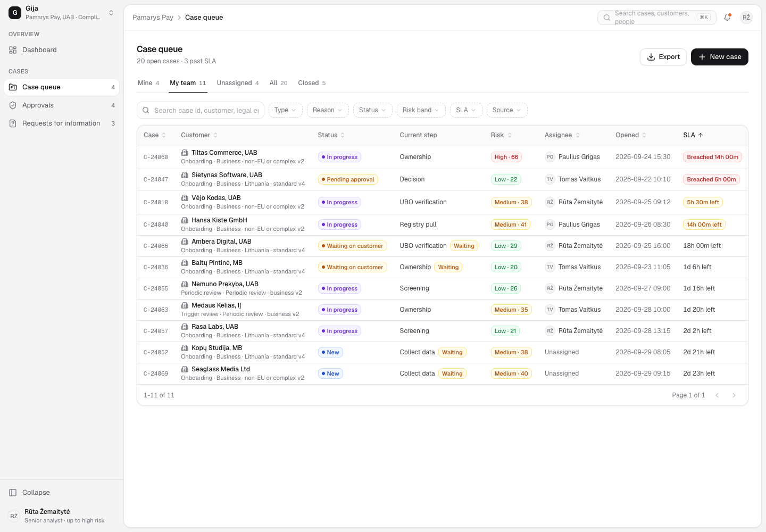Click the building icon beside Seaglass Media Ltd
The height and width of the screenshot is (532, 766).
pyautogui.click(x=185, y=369)
